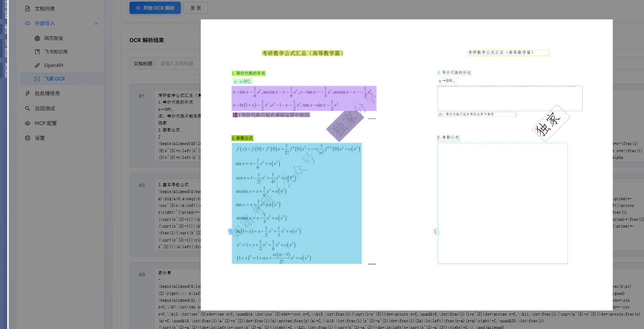This screenshot has width=644, height=329.
Task: Click the 文档列表 document icon
Action: point(27,8)
